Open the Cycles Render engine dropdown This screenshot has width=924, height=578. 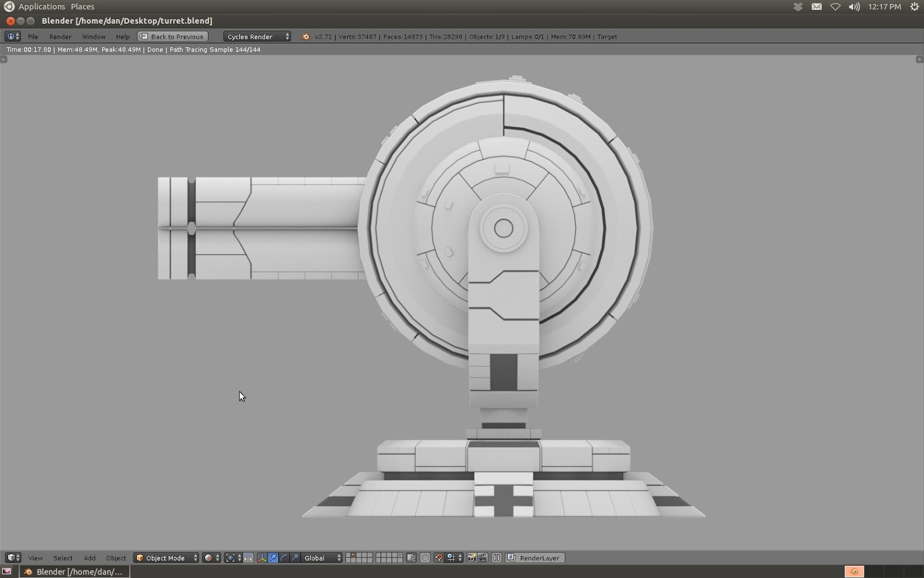pyautogui.click(x=256, y=36)
